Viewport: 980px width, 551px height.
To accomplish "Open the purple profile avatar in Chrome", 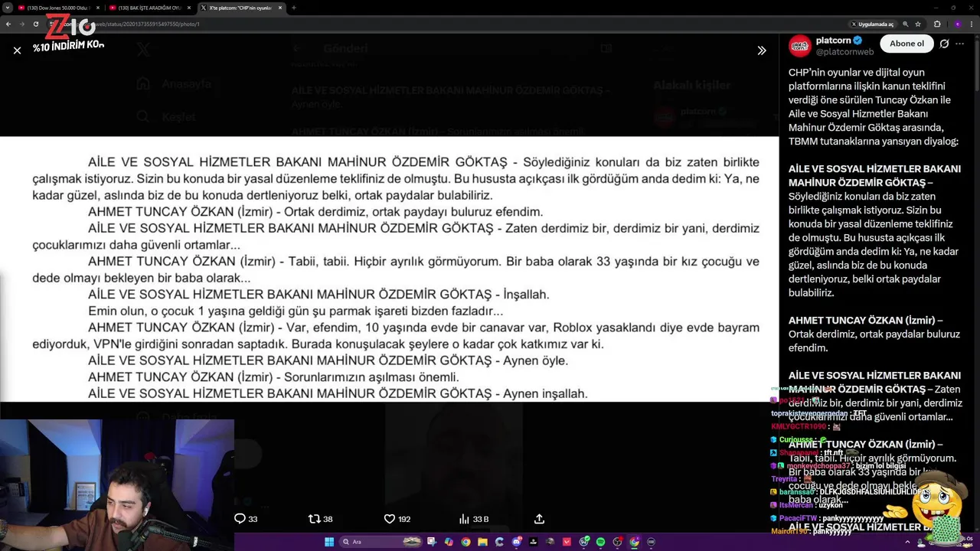I will [957, 24].
